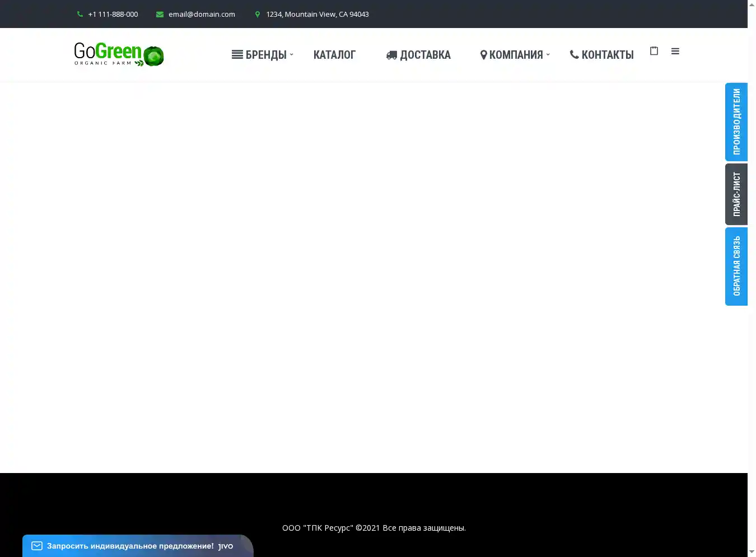This screenshot has height=557, width=756.
Task: Click the email@domain.com link
Action: [202, 15]
